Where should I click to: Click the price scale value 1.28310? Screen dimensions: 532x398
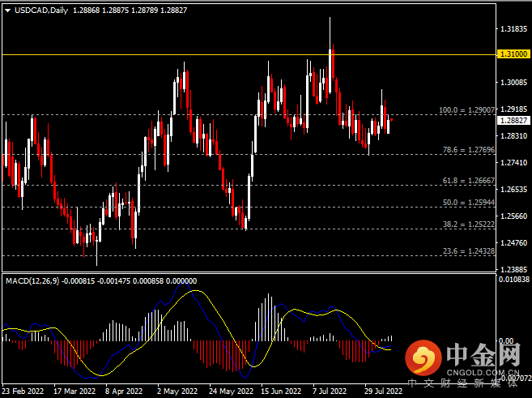pyautogui.click(x=514, y=136)
